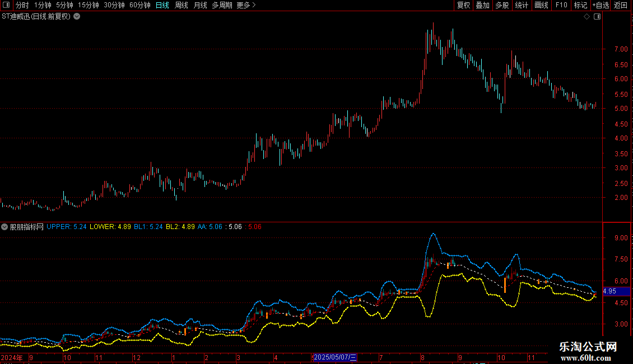
Task: Select the 60分钟 period
Action: click(x=140, y=5)
